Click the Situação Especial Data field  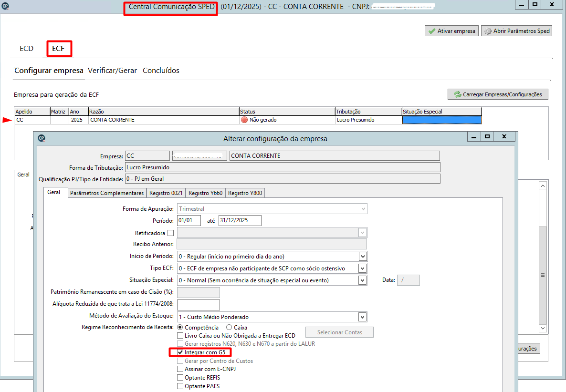(x=408, y=280)
